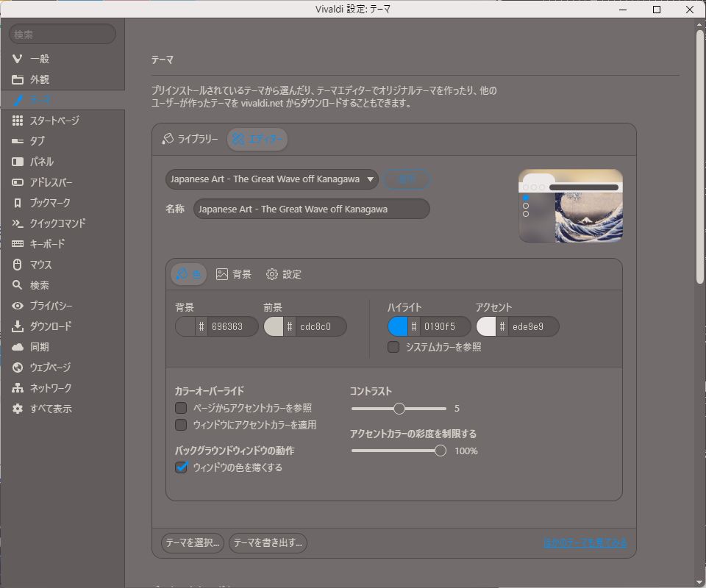
Task: Click テーマを選択... button
Action: point(192,543)
